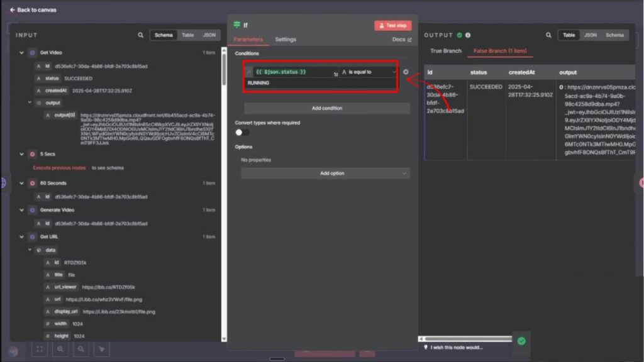Click the Add condition button
Image resolution: width=644 pixels, height=362 pixels.
[326, 108]
